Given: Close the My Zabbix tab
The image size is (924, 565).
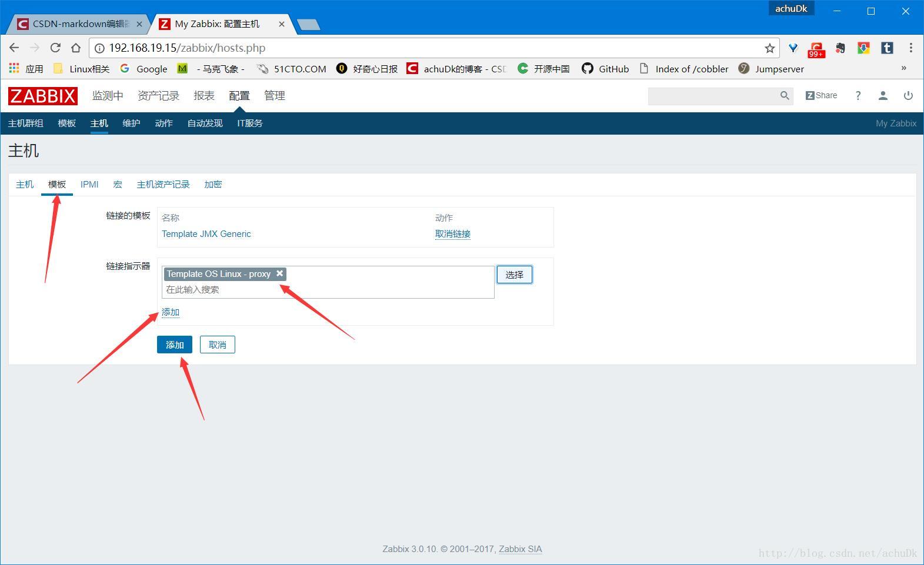Looking at the screenshot, I should [282, 24].
